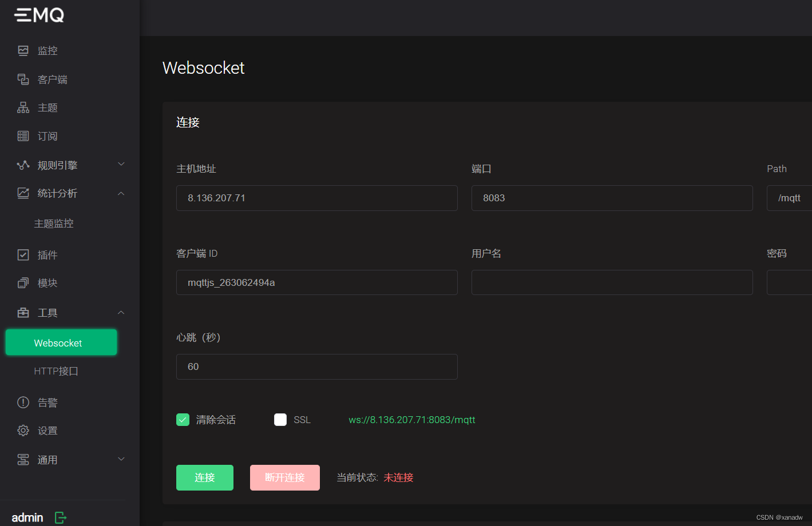Click the admin username label
The image size is (812, 526).
[x=27, y=517]
